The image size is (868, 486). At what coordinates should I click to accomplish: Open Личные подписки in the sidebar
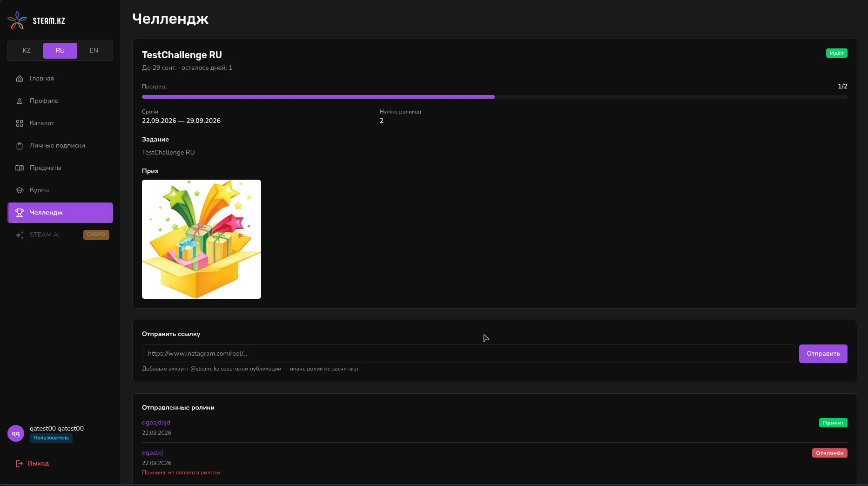click(60, 146)
